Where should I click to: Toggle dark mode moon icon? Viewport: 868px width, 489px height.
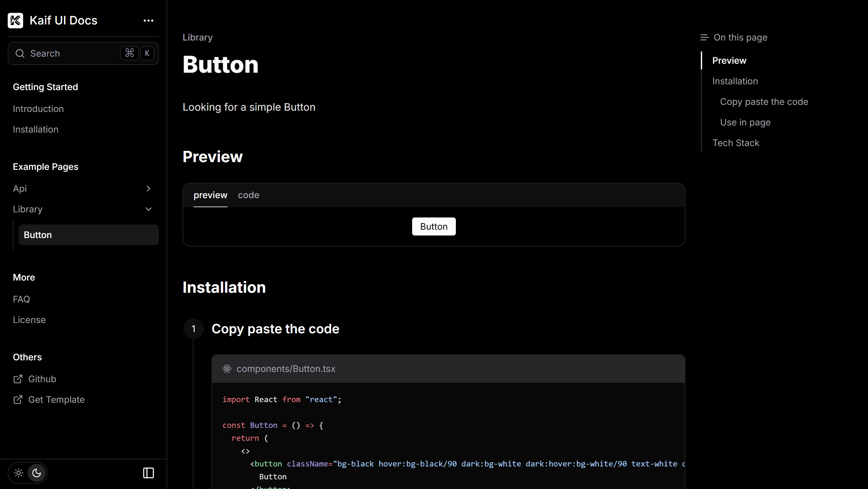tap(36, 473)
